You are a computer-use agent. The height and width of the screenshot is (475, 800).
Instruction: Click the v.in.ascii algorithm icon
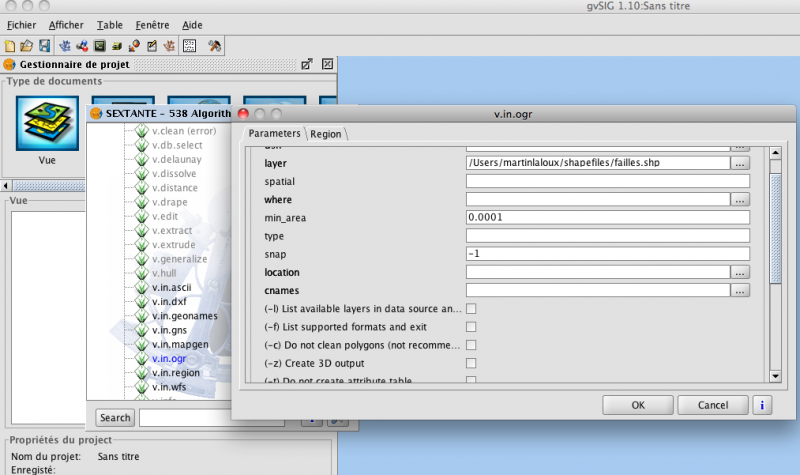click(143, 289)
